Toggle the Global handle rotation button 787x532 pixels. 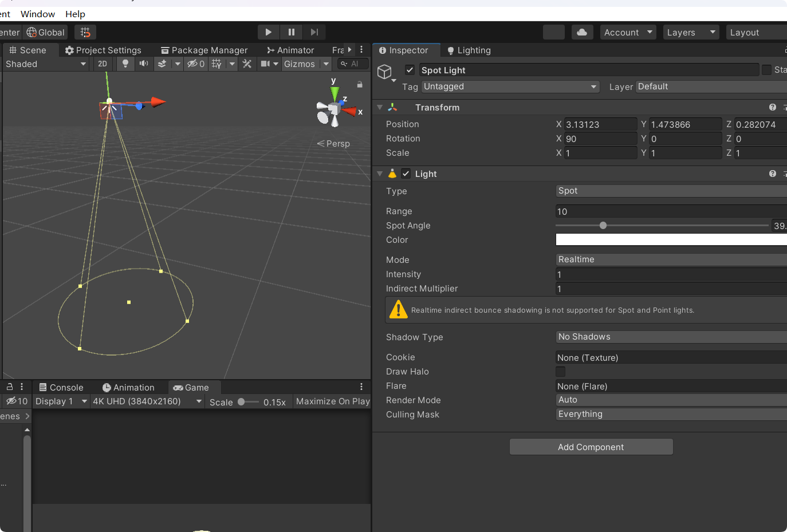(46, 33)
